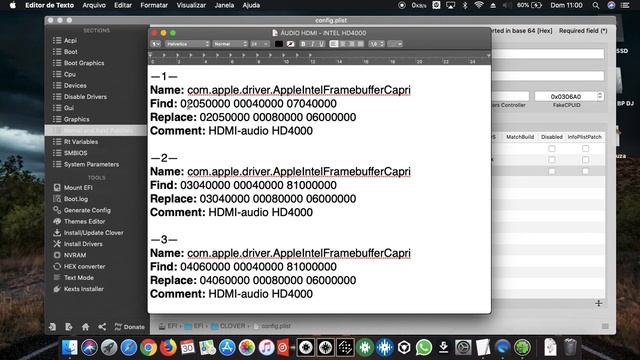Toggle third row InfoPlistPatch checkbox
This screenshot has height=360, width=640.
coord(585,171)
